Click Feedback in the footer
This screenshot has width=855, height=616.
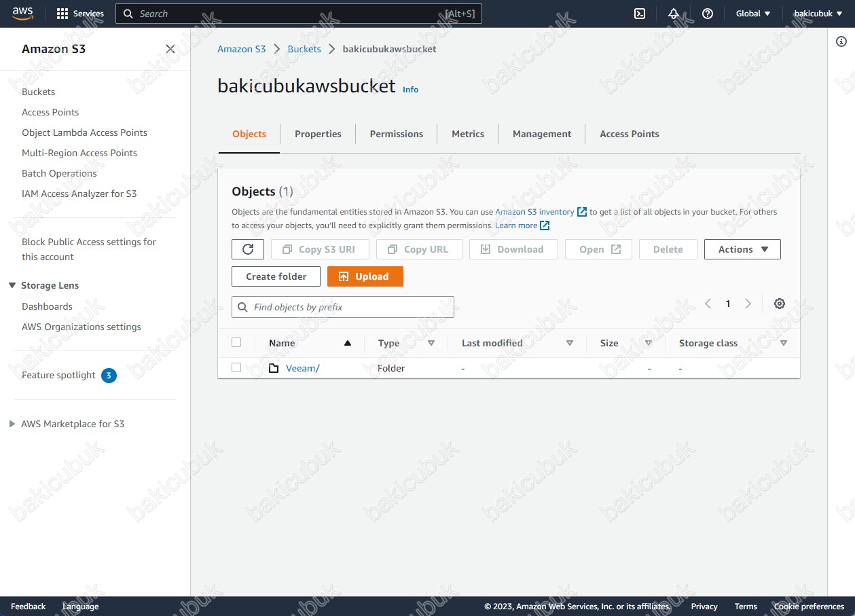click(x=29, y=606)
